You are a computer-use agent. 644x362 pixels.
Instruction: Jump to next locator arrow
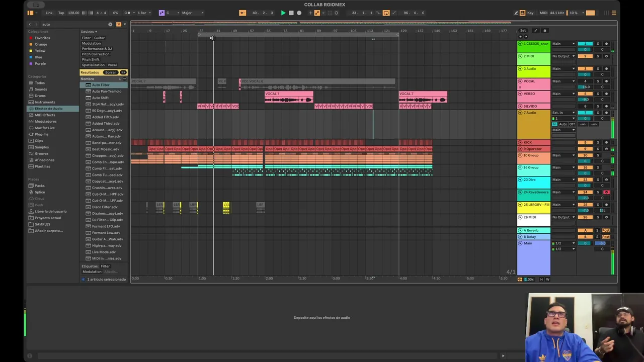tap(526, 37)
